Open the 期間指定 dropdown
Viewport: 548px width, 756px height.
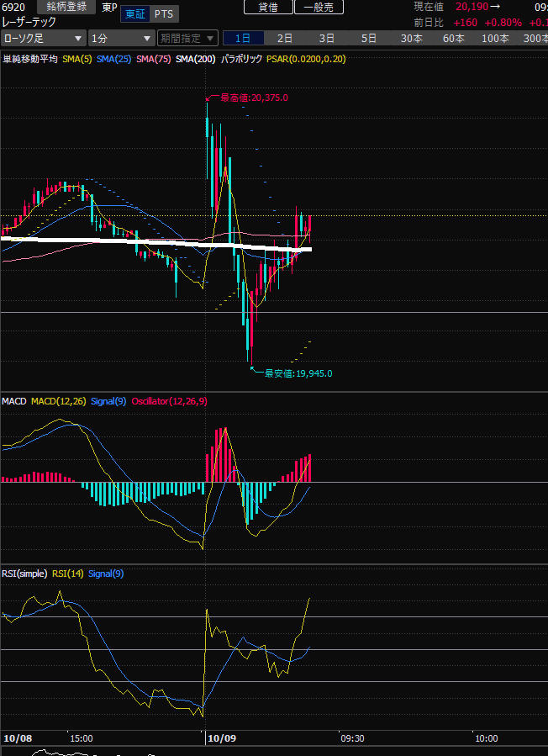pos(187,39)
